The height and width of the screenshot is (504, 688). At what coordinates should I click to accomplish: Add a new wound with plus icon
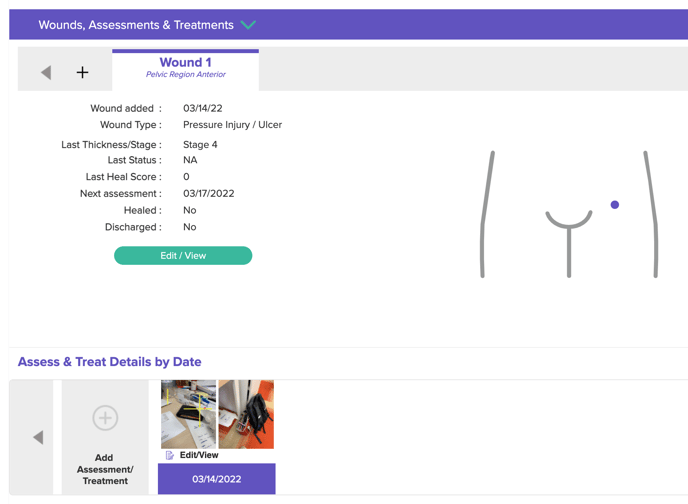click(x=82, y=72)
